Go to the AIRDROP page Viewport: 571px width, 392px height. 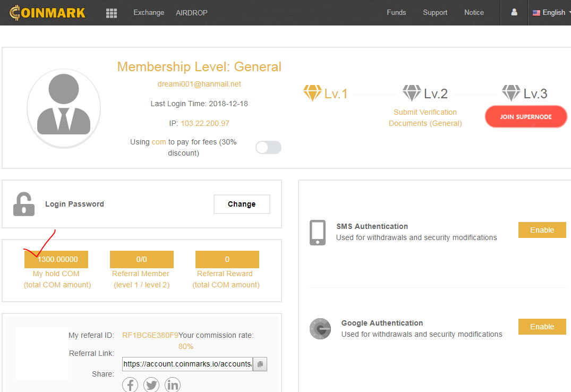point(192,13)
